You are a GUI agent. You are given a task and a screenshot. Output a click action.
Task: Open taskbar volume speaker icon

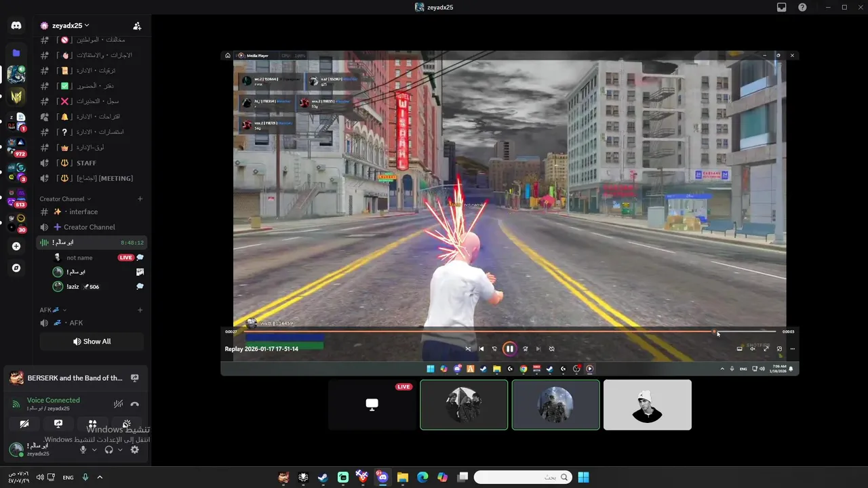click(x=40, y=477)
